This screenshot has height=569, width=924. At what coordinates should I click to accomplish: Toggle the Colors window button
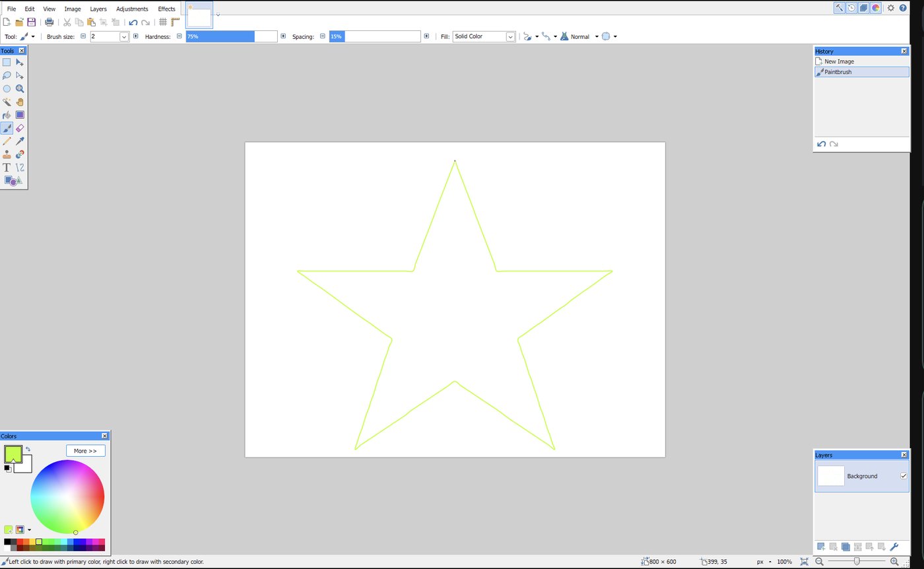[x=876, y=8]
